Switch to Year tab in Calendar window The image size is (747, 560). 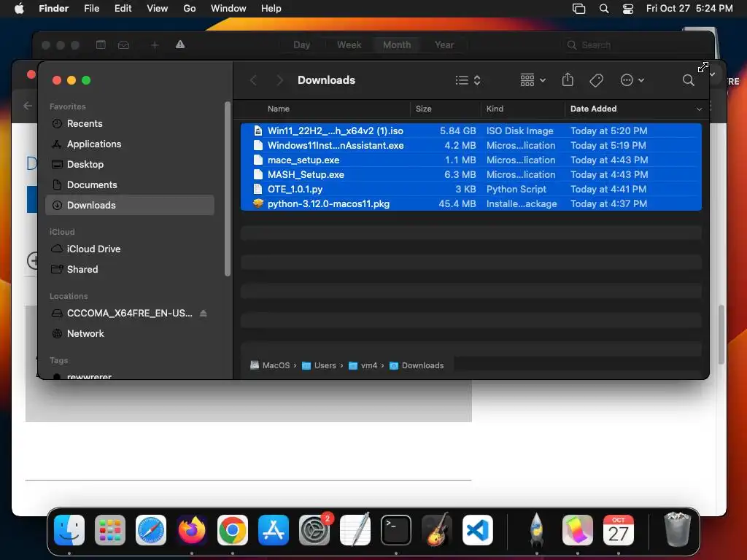(x=444, y=44)
